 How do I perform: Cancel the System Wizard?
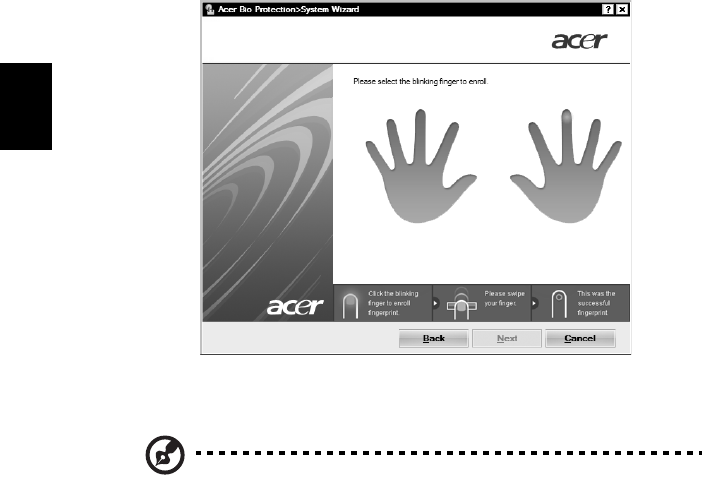click(580, 338)
